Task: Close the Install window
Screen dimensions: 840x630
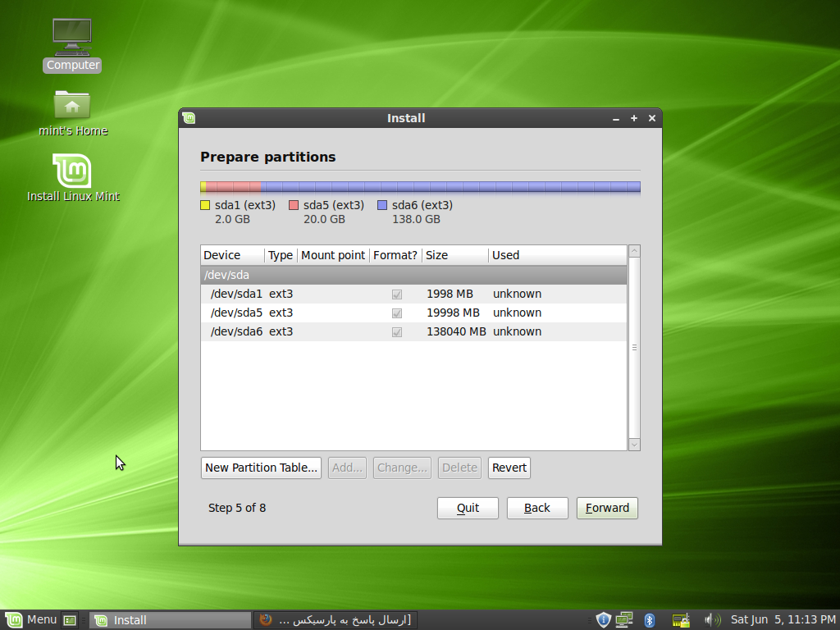Action: pos(652,118)
